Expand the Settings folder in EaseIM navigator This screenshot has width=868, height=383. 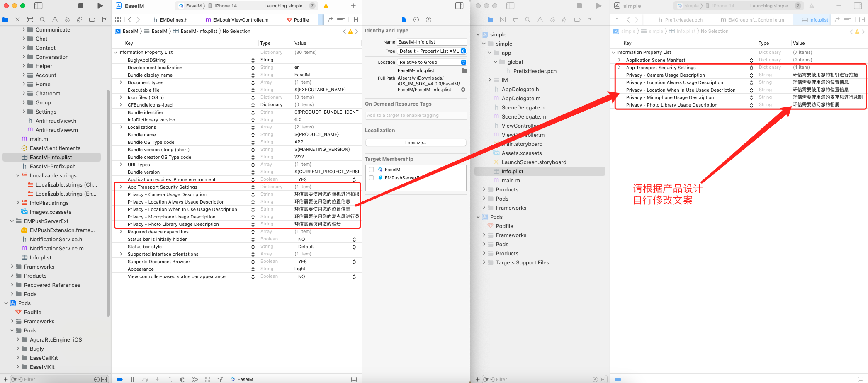pyautogui.click(x=24, y=112)
